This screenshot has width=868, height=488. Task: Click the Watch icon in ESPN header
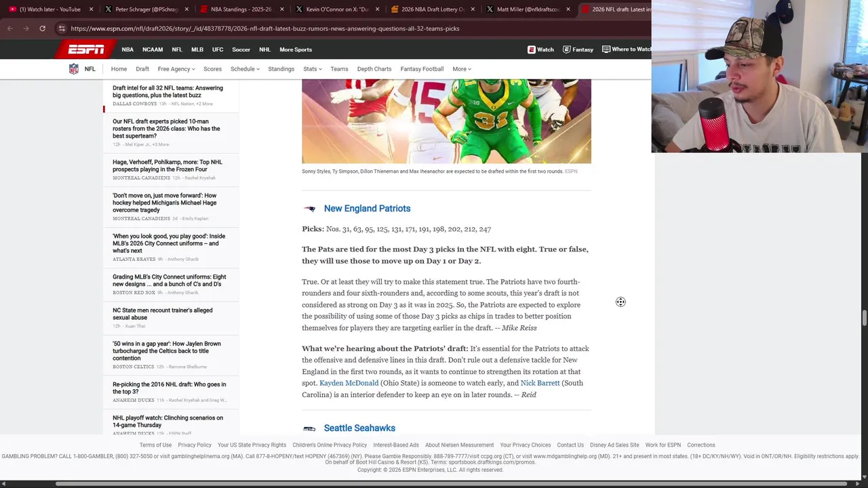(x=532, y=49)
